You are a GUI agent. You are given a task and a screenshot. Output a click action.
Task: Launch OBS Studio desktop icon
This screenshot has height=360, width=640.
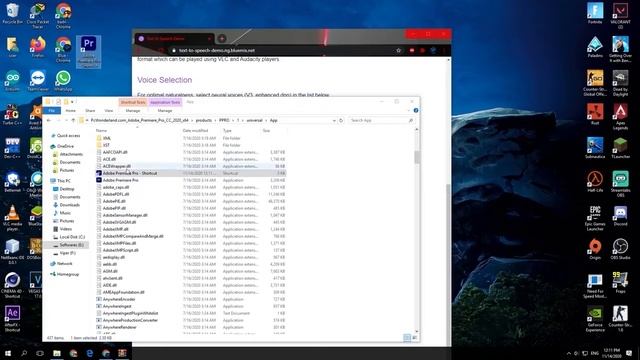click(620, 249)
